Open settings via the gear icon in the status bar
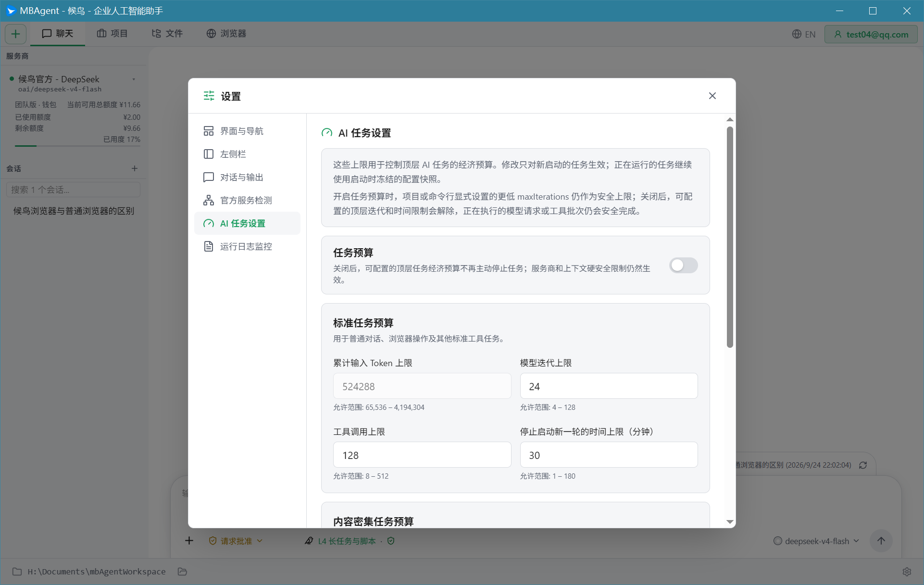This screenshot has height=585, width=924. click(x=907, y=572)
